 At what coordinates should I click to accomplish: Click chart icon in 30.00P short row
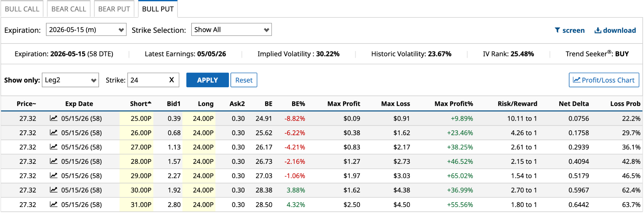click(53, 190)
